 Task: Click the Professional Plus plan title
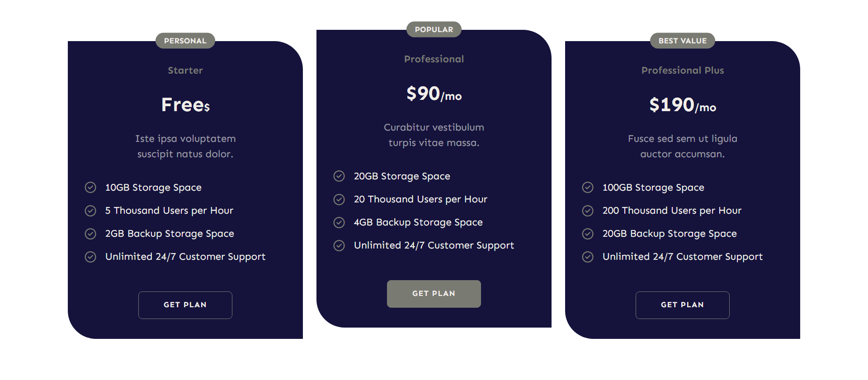click(682, 70)
